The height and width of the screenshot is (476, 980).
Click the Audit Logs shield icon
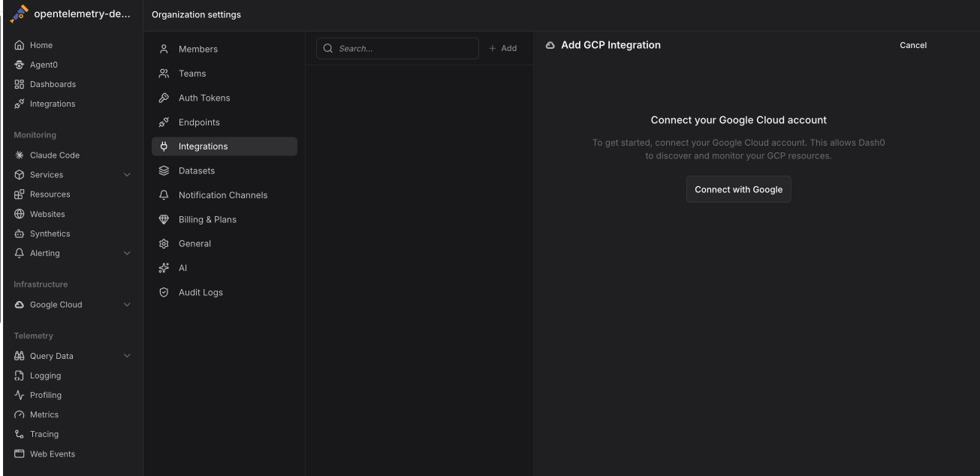pyautogui.click(x=164, y=292)
